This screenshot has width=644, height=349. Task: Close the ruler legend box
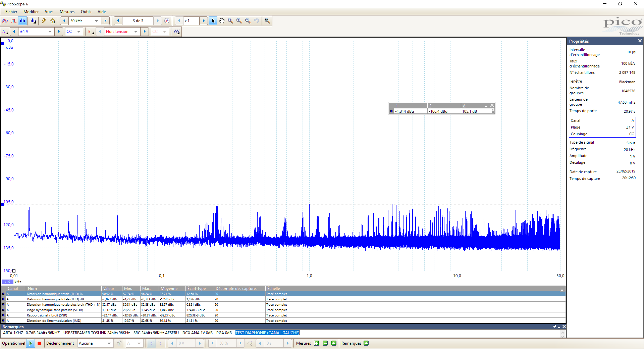[x=492, y=105]
